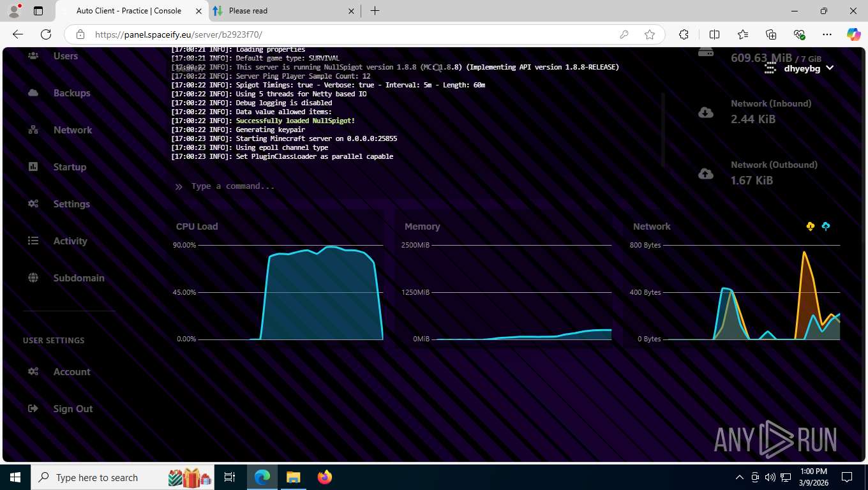Click the Memory usage chart
868x490 pixels.
pyautogui.click(x=508, y=292)
